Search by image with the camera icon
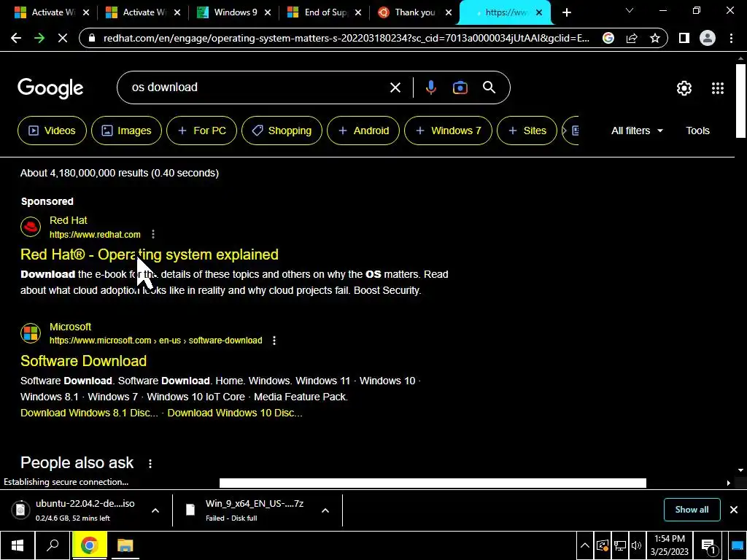Viewport: 747px width, 560px height. click(460, 87)
